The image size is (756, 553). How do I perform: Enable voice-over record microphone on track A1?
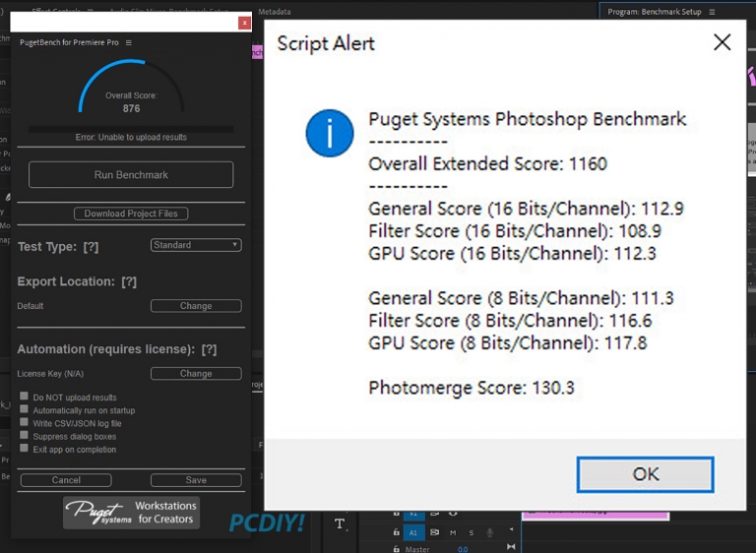[490, 532]
